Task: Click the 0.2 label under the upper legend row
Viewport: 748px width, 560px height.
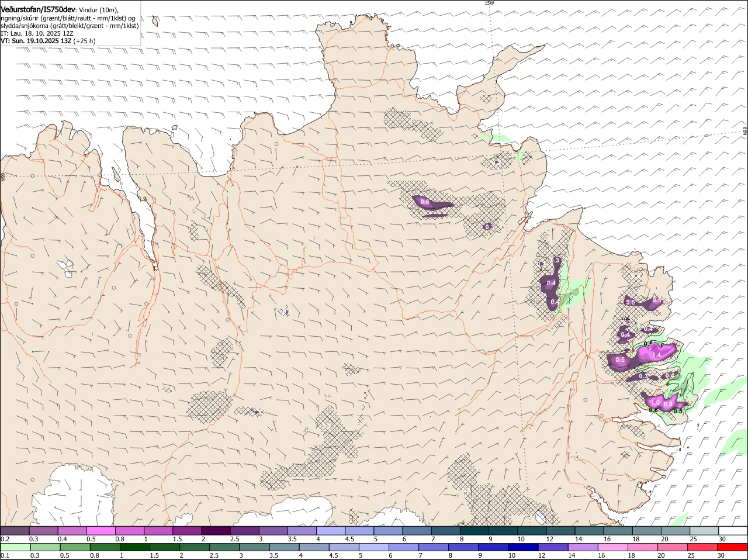Action: [x=5, y=539]
